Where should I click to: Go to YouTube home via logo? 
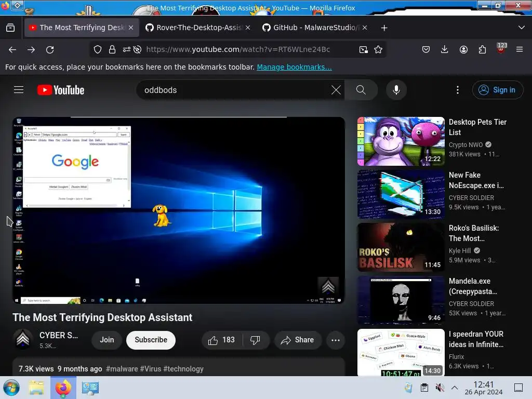tap(61, 90)
